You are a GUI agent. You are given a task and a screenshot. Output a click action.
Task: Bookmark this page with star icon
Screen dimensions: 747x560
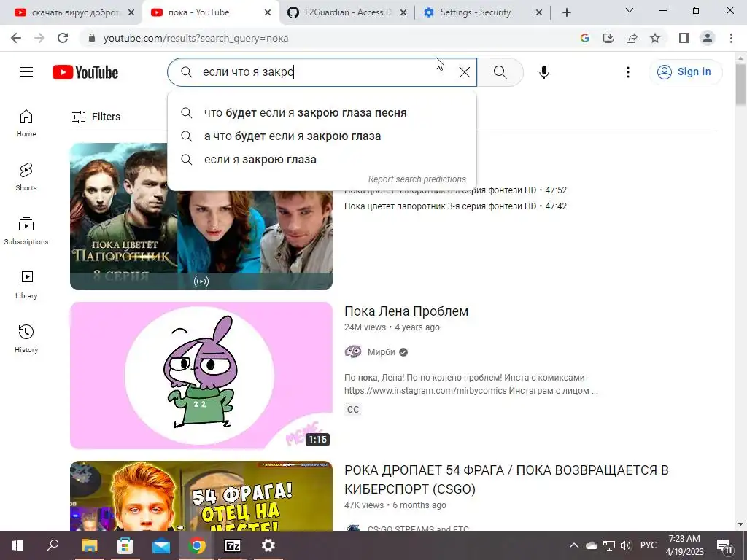655,38
